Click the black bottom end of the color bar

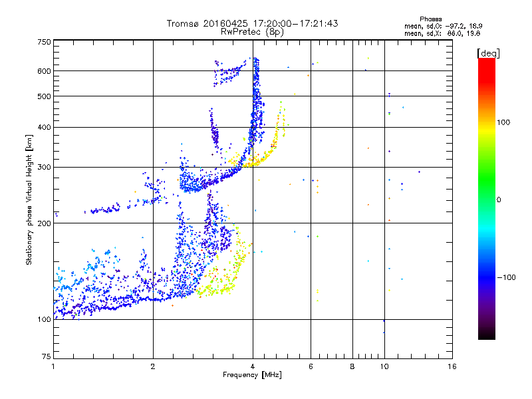pyautogui.click(x=487, y=334)
